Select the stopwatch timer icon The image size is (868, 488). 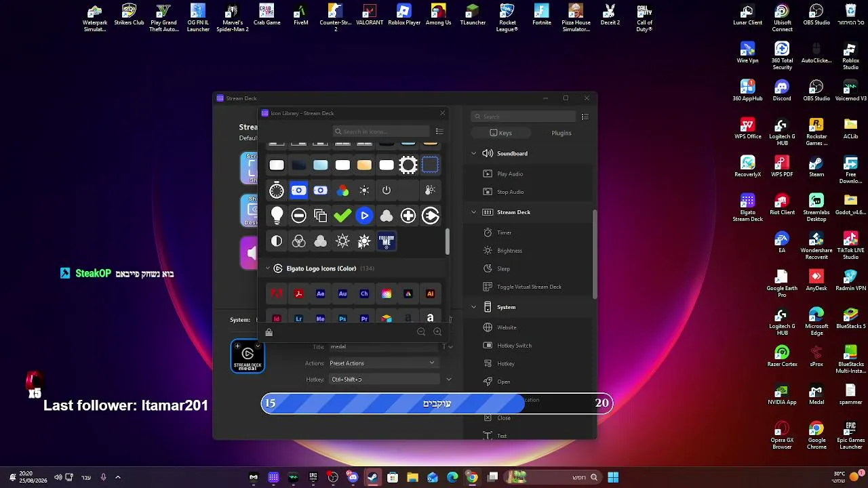(277, 190)
